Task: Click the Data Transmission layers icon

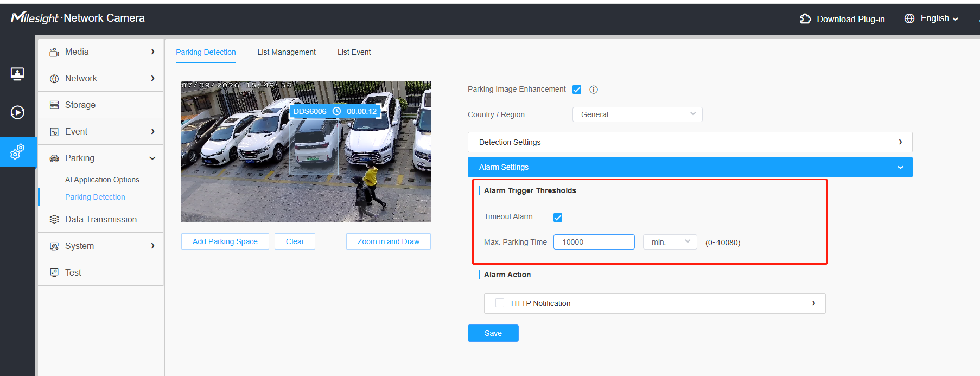Action: [x=54, y=220]
